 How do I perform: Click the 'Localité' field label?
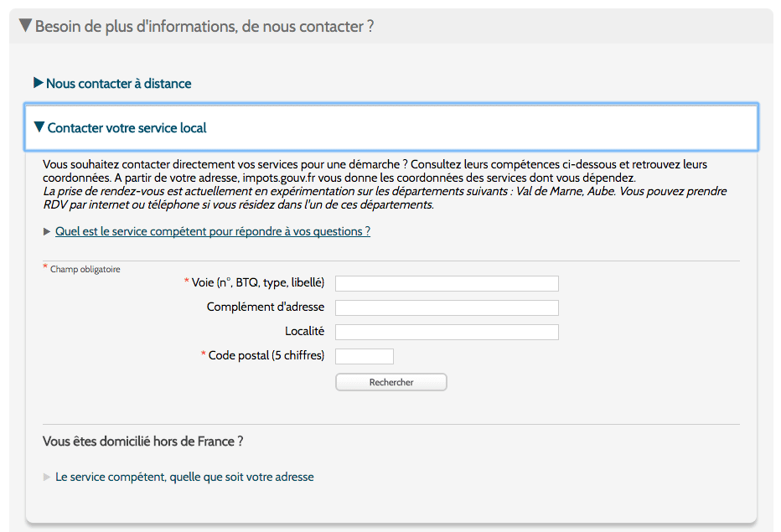[305, 331]
